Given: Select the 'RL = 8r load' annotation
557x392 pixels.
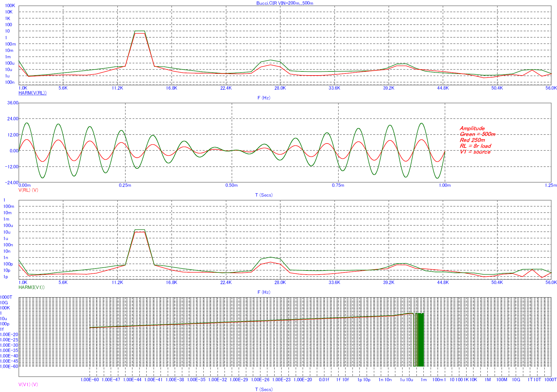Looking at the screenshot, I should coord(476,146).
